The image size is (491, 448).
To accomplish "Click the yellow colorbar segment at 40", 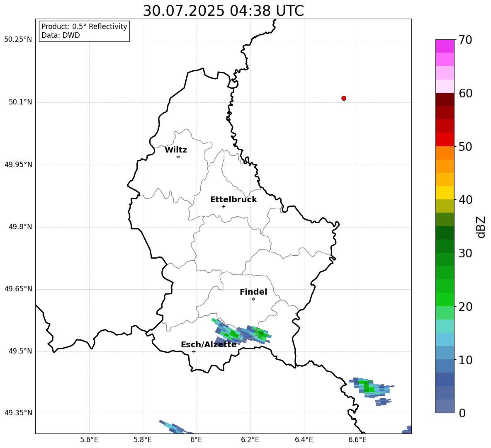I will pos(445,193).
